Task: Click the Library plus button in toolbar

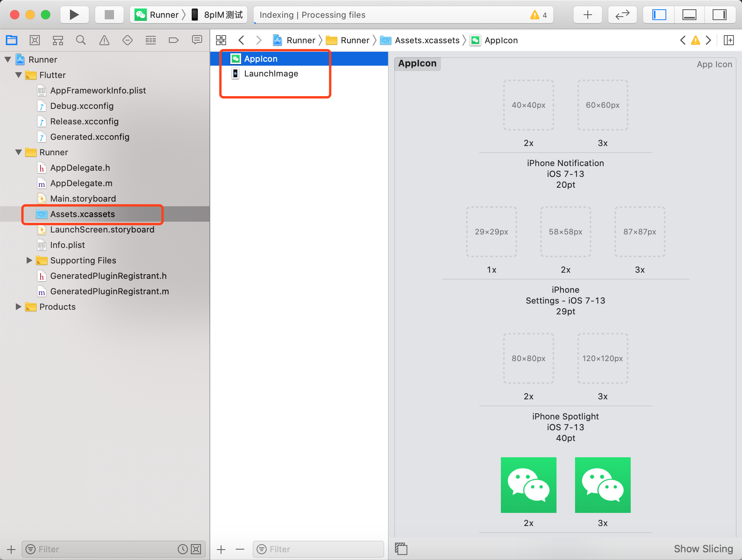Action: 587,15
